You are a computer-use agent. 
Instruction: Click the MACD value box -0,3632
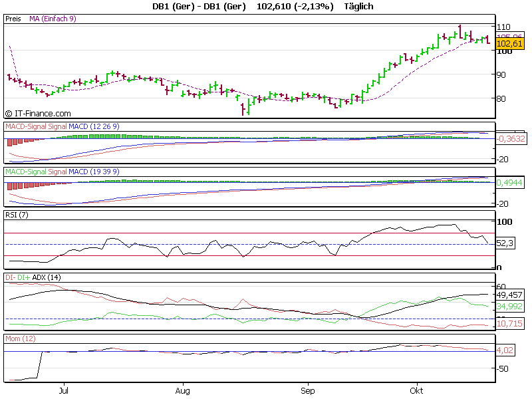pos(511,139)
